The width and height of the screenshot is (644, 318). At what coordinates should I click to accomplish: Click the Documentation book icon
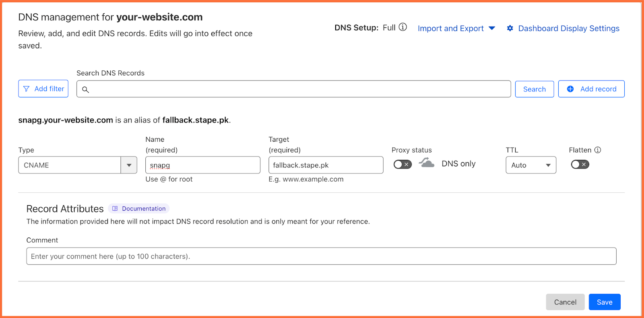click(x=115, y=209)
